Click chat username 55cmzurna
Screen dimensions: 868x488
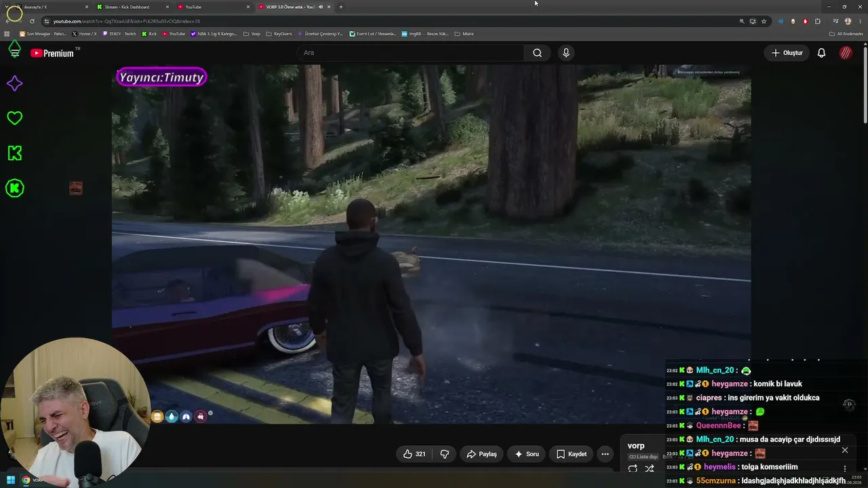coord(715,481)
